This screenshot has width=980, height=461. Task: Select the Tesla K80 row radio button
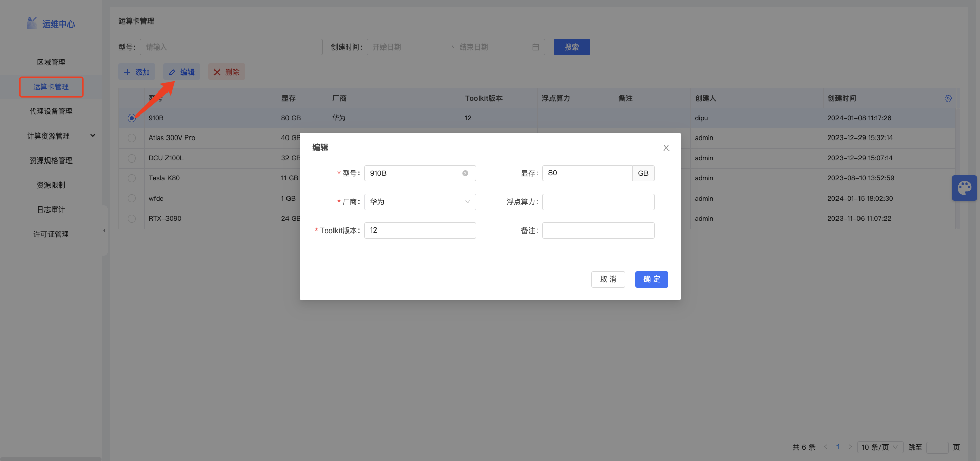(x=132, y=178)
